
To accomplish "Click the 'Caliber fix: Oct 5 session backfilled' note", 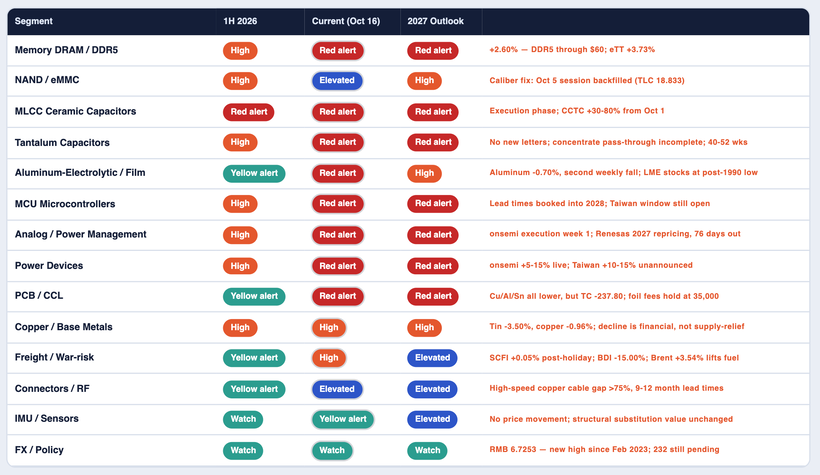I will point(587,81).
